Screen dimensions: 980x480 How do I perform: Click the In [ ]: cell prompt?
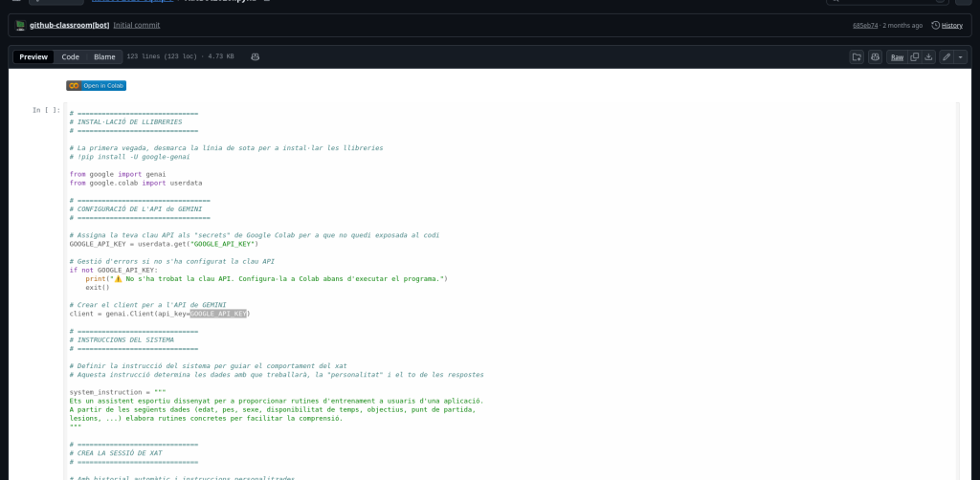46,111
